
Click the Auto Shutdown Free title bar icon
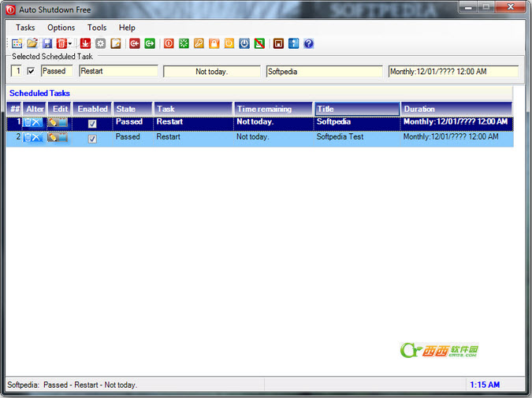coord(10,9)
